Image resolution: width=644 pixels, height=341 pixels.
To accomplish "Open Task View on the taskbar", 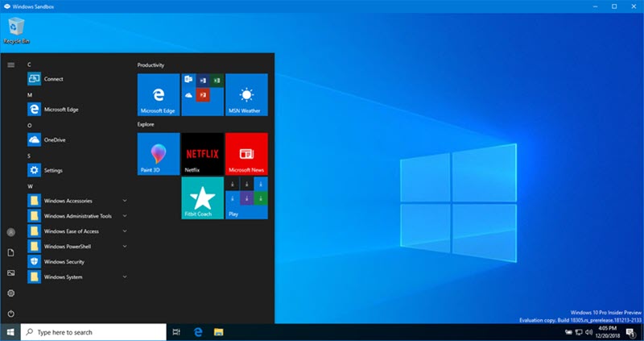I will 176,332.
